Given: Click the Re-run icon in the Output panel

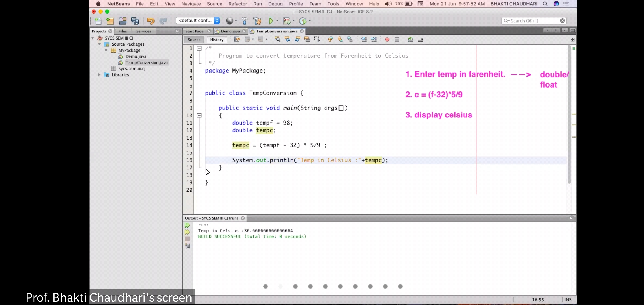Looking at the screenshot, I should [187, 225].
